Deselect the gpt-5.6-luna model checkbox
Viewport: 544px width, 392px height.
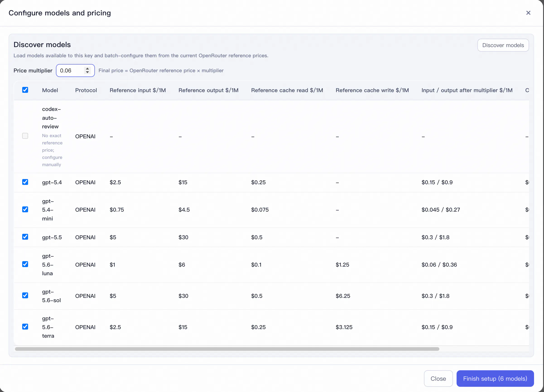click(25, 264)
